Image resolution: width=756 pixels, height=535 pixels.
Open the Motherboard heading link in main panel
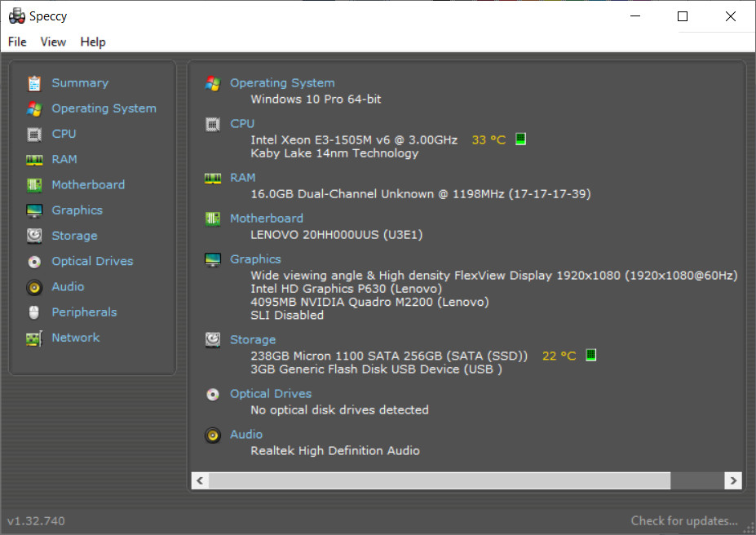(267, 219)
